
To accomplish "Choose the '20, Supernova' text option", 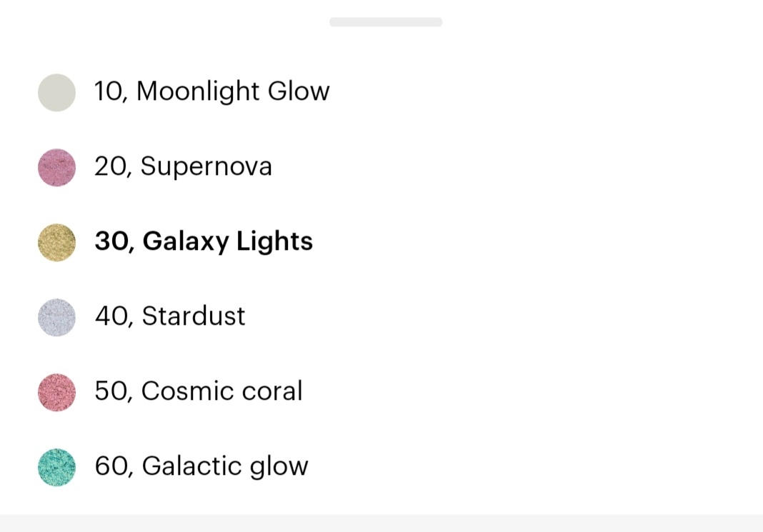I will click(183, 167).
